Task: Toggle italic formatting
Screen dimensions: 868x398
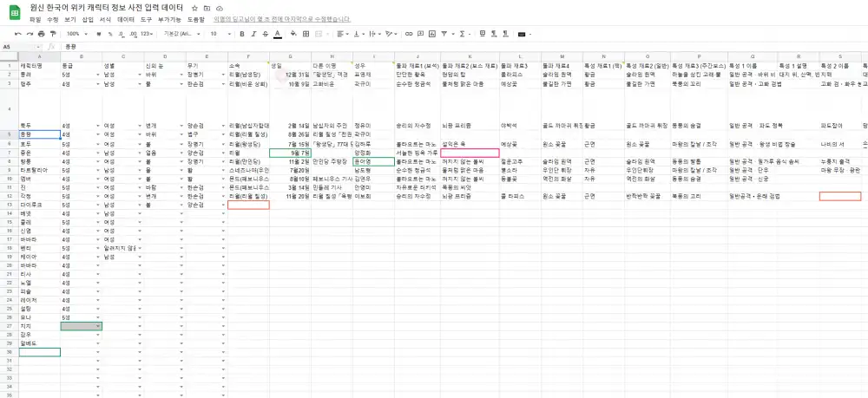Action: (x=253, y=34)
